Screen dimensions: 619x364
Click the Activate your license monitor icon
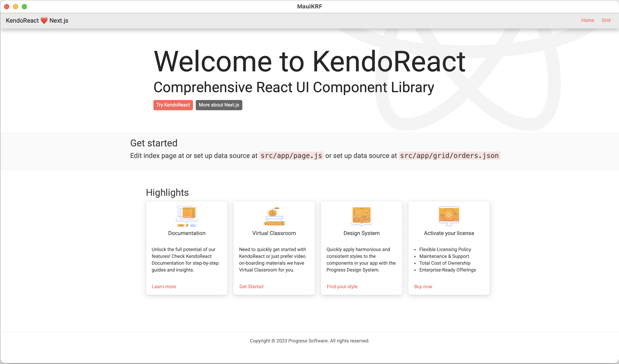tap(449, 216)
